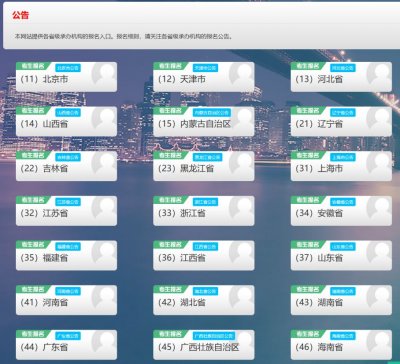Click the avatar icon on the 湖南省 card
The width and height of the screenshot is (400, 364).
coord(379,297)
